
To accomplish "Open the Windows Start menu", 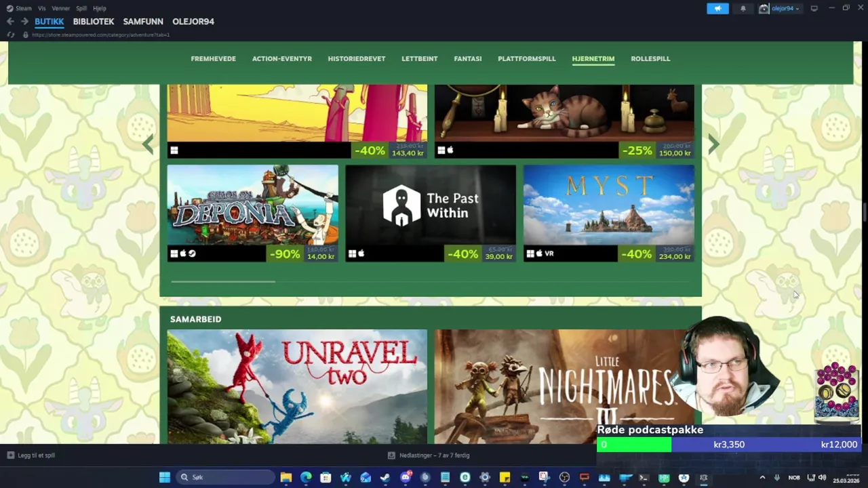I will point(165,477).
